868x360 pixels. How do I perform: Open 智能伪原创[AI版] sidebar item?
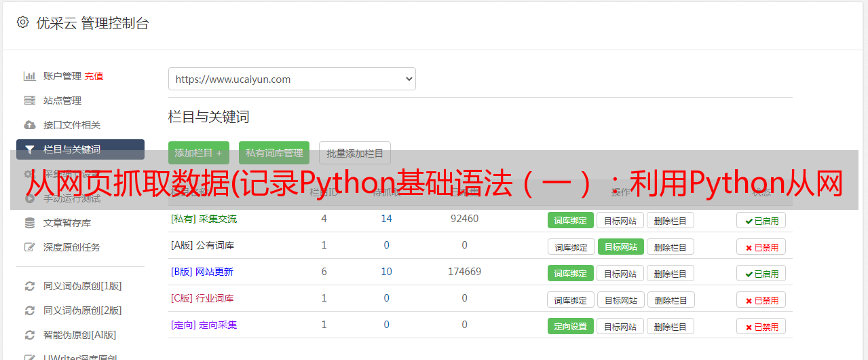80,335
